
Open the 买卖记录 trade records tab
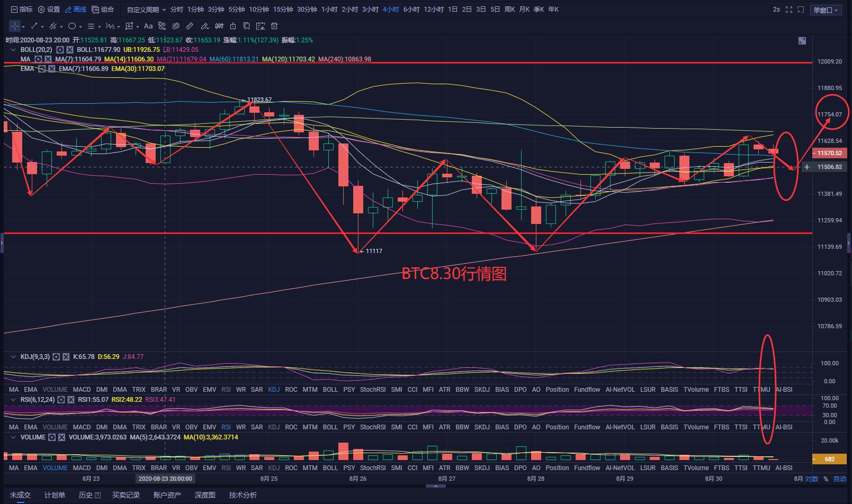click(x=126, y=495)
